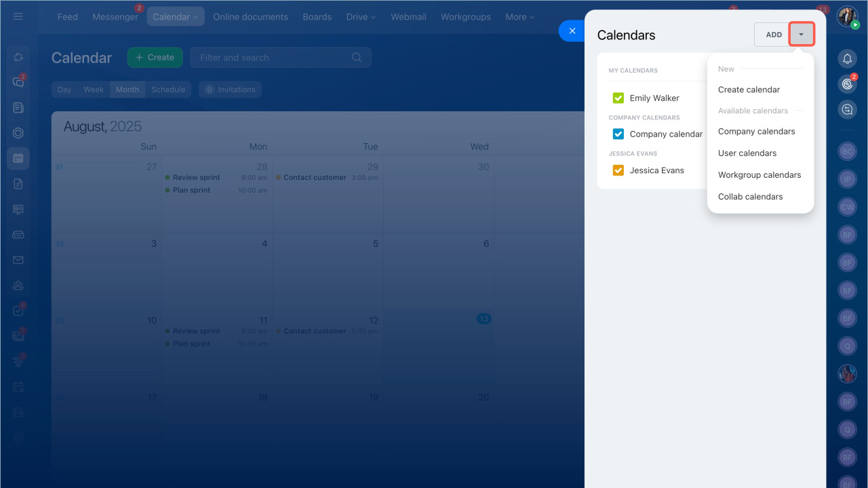Click the Jessica Evans calendar name
Screen dimensions: 868x488
point(657,170)
